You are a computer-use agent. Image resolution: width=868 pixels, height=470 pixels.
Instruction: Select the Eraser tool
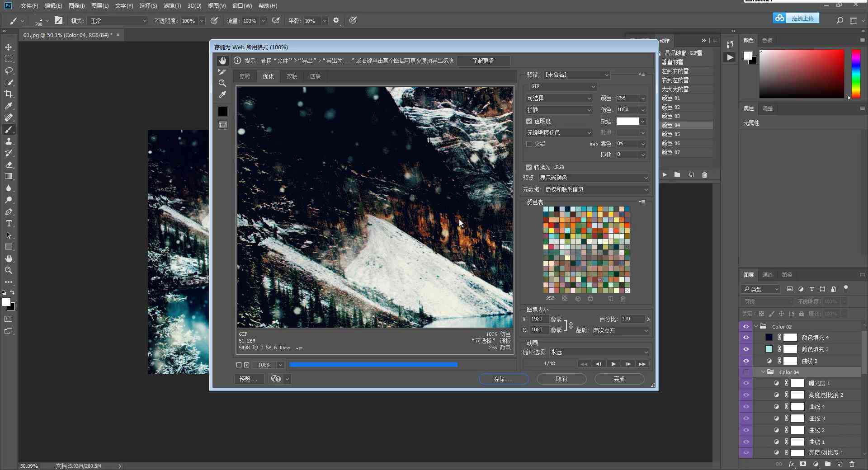(9, 165)
